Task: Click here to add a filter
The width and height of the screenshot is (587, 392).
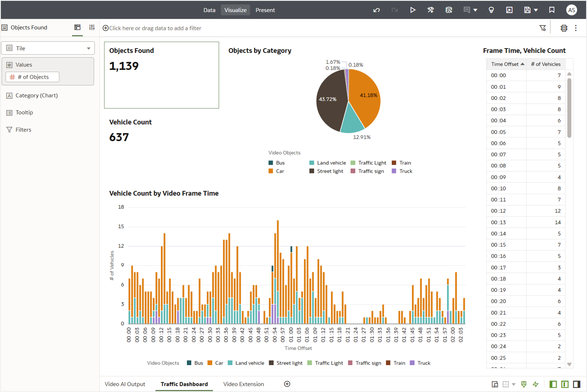Action: pos(153,28)
